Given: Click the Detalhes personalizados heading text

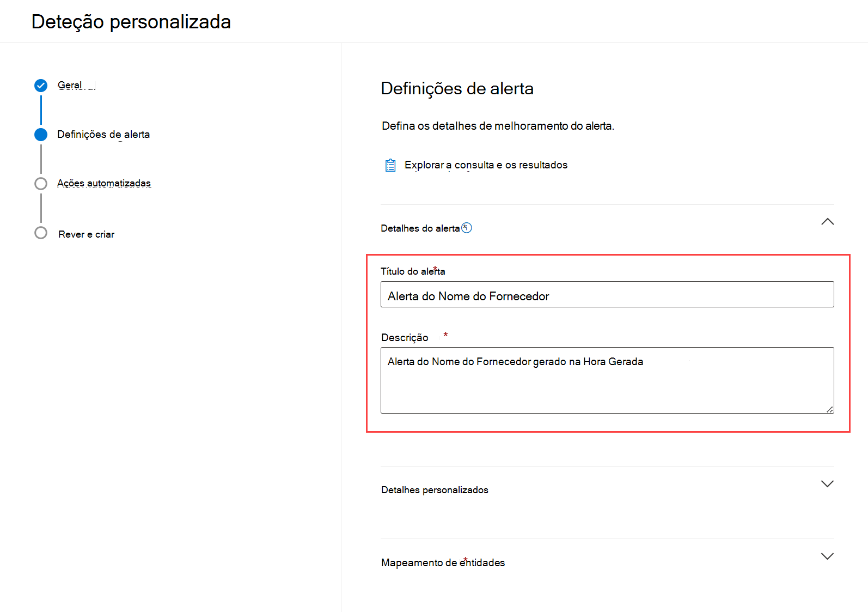Looking at the screenshot, I should (x=435, y=490).
